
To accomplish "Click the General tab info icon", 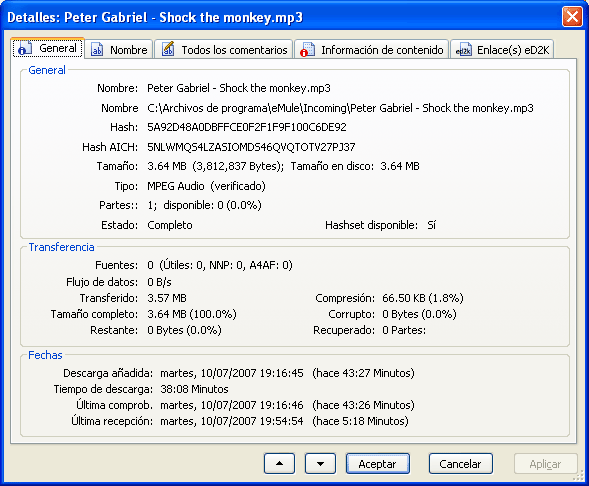I will click(24, 49).
